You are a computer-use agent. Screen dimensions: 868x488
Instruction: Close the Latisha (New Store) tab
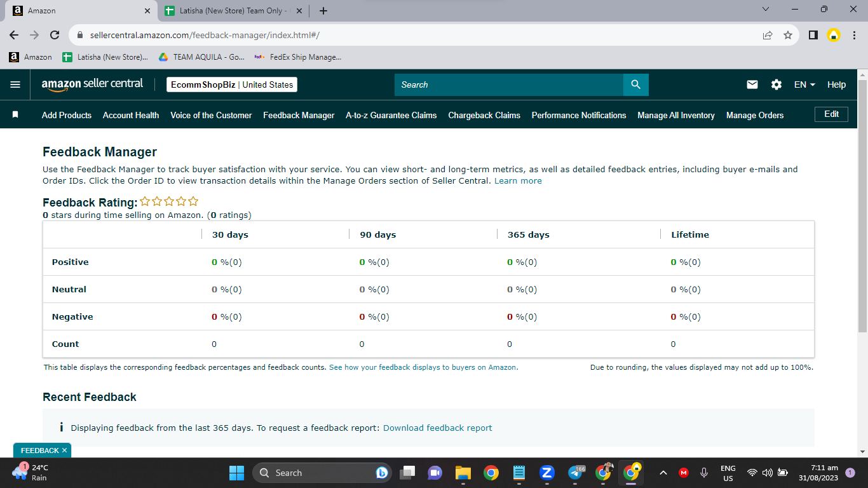(299, 11)
